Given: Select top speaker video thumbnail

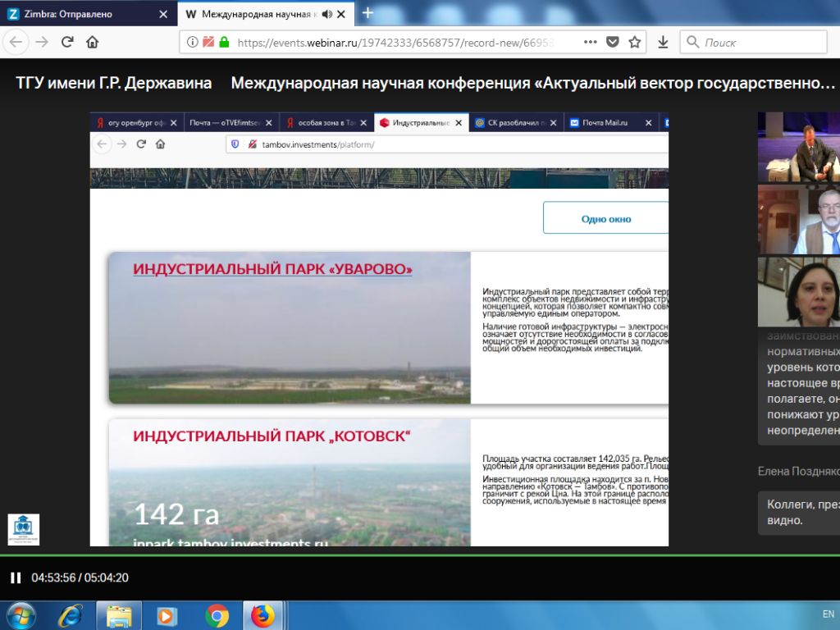Looking at the screenshot, I should coord(799,147).
